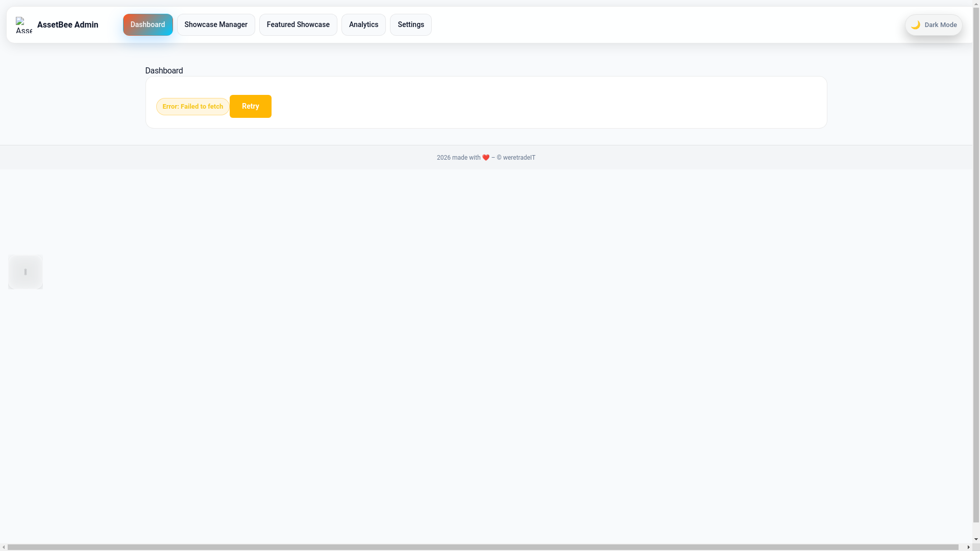The height and width of the screenshot is (551, 980).
Task: Click the 'Error: Failed to fetch' badge
Action: (193, 107)
